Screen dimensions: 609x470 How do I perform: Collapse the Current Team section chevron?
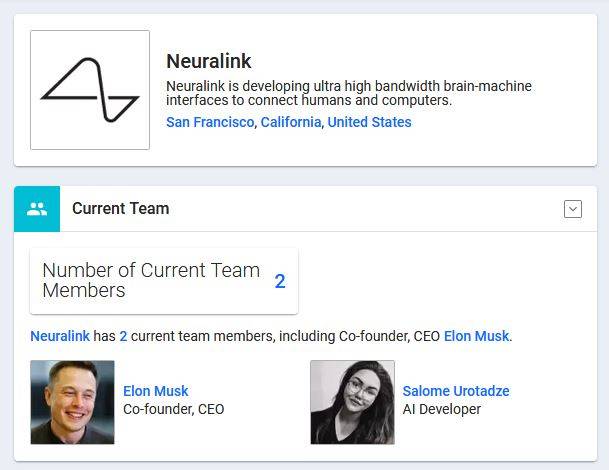tap(572, 209)
